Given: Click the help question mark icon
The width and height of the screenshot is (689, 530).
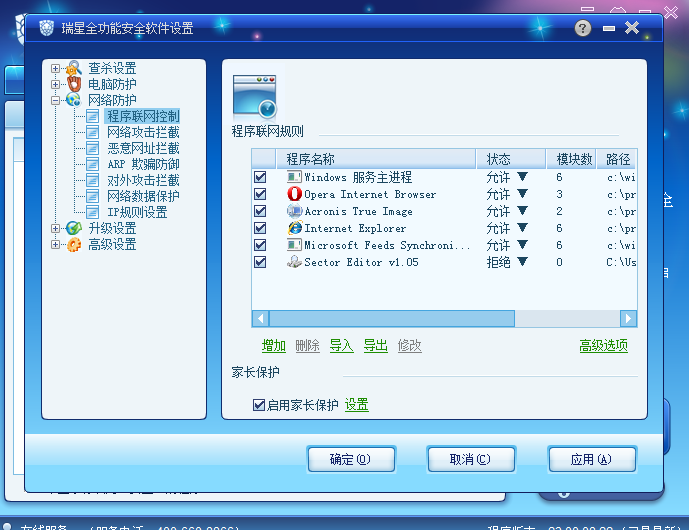Looking at the screenshot, I should (583, 28).
